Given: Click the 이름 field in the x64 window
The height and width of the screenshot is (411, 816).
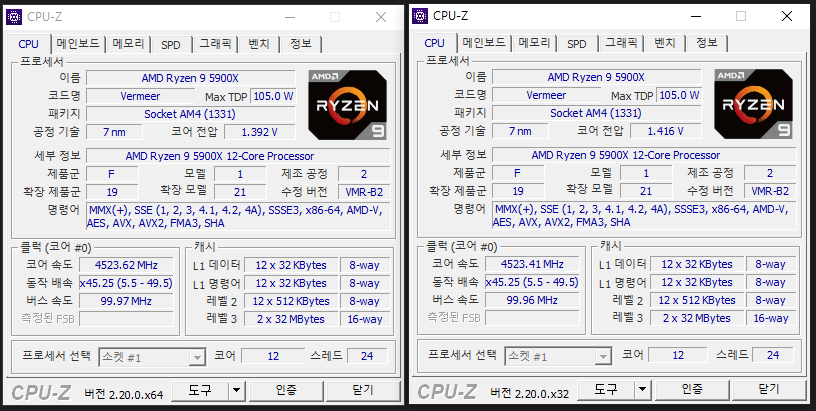Looking at the screenshot, I should 190,79.
